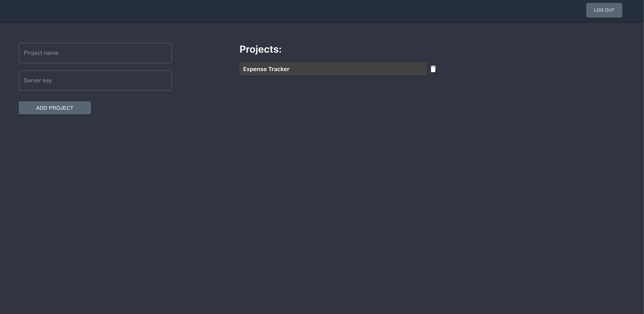Click inside the Project name field
644x314 pixels.
(95, 53)
